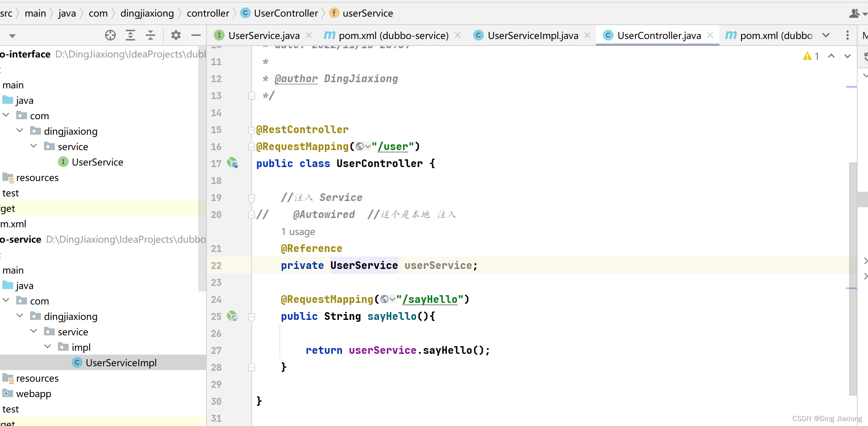Click the globe URL icon before "/sayHello"
The width and height of the screenshot is (868, 426).
387,299
